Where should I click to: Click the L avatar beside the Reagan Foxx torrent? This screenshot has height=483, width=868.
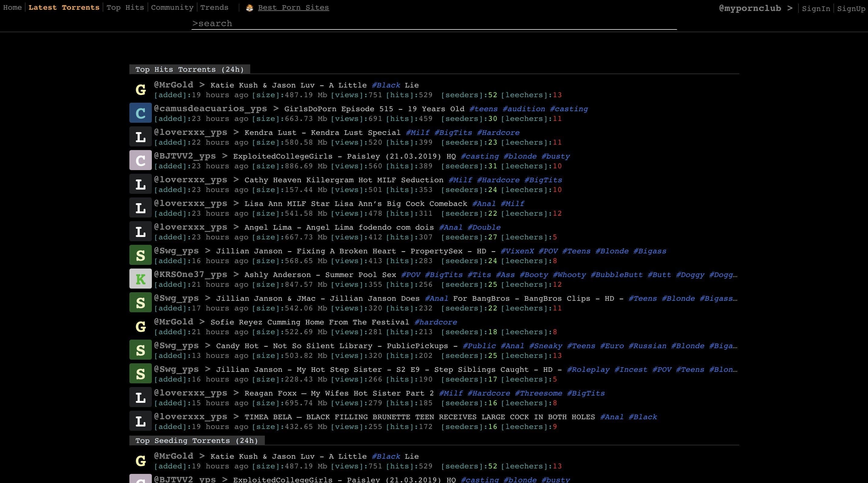click(x=140, y=397)
